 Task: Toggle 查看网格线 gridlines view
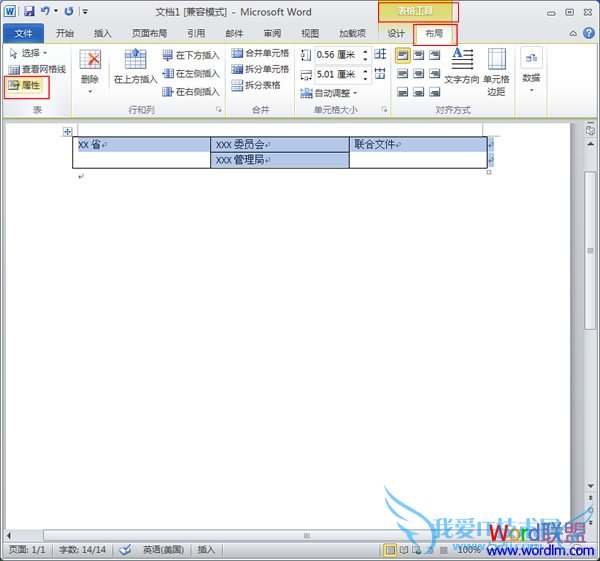(x=37, y=69)
